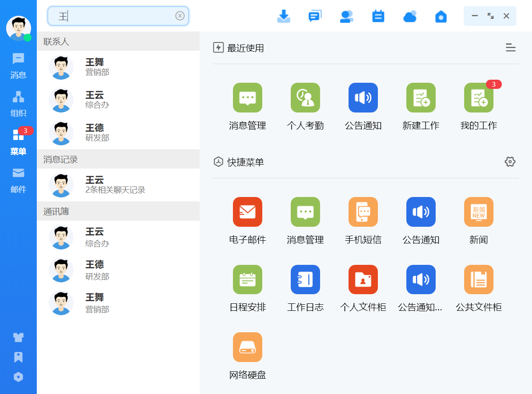The image size is (532, 394).
Task: Clear the search box text
Action: tap(180, 16)
